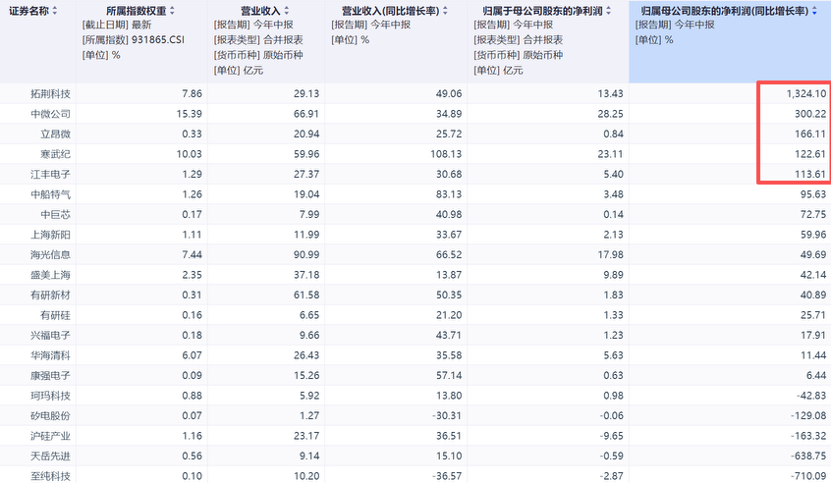Click 归属于母公司股东的净利润 header label
This screenshot has width=832, height=484.
[x=543, y=11]
